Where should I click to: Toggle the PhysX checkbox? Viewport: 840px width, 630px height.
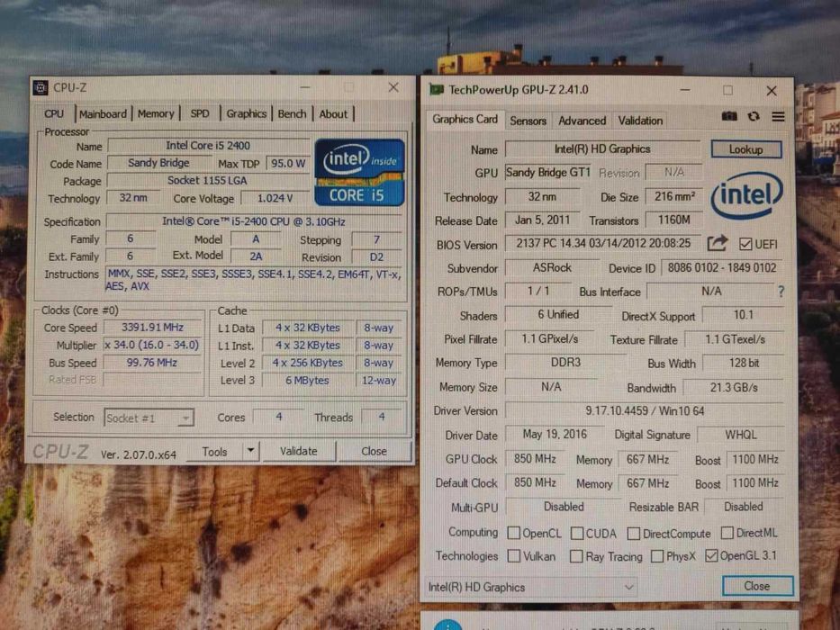coord(657,556)
